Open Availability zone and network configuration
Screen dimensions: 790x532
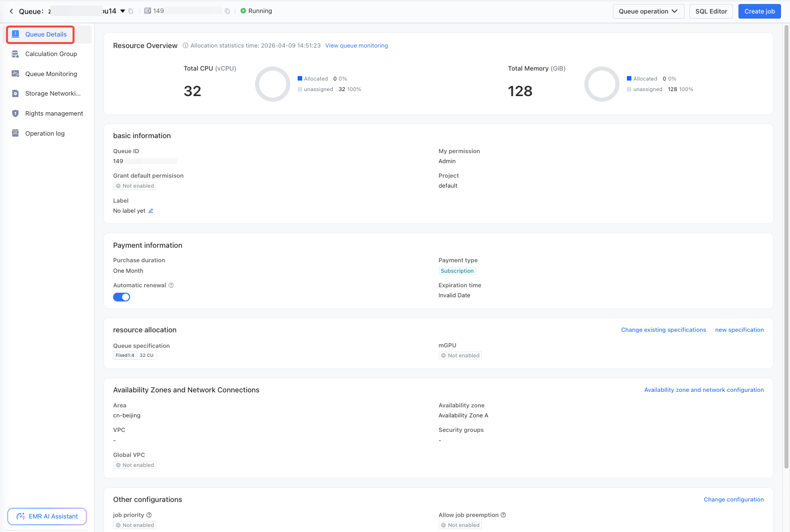pyautogui.click(x=704, y=390)
